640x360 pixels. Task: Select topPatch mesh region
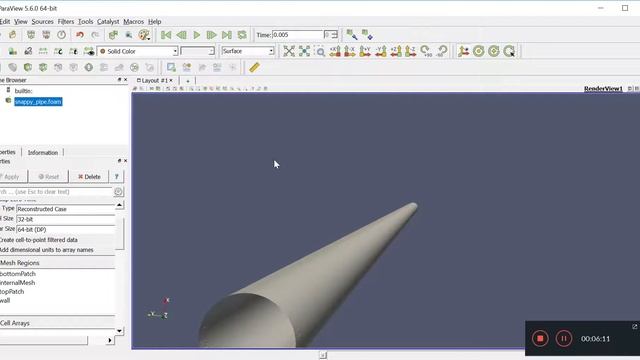tap(12, 291)
